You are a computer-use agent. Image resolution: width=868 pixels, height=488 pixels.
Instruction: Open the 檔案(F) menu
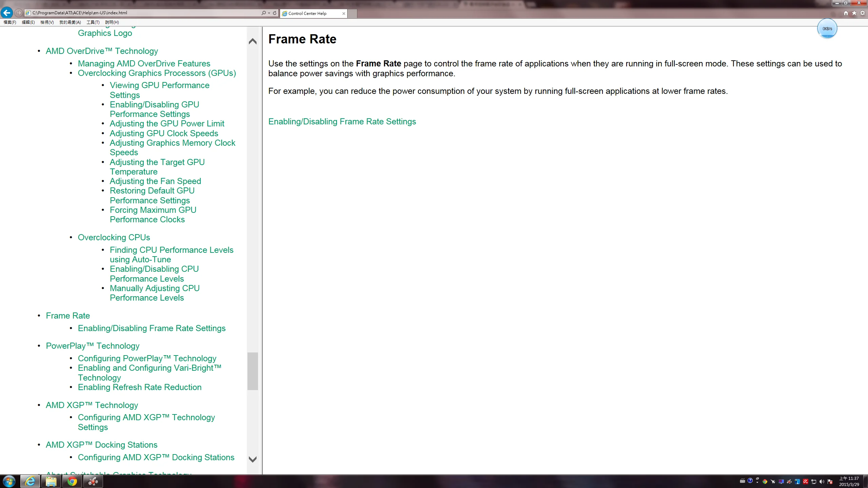coord(10,22)
